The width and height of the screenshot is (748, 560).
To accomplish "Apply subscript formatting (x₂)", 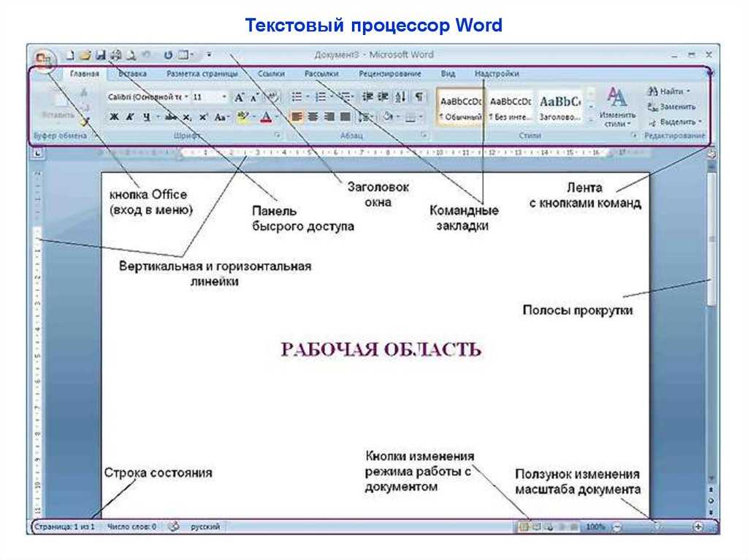I will pos(188,117).
